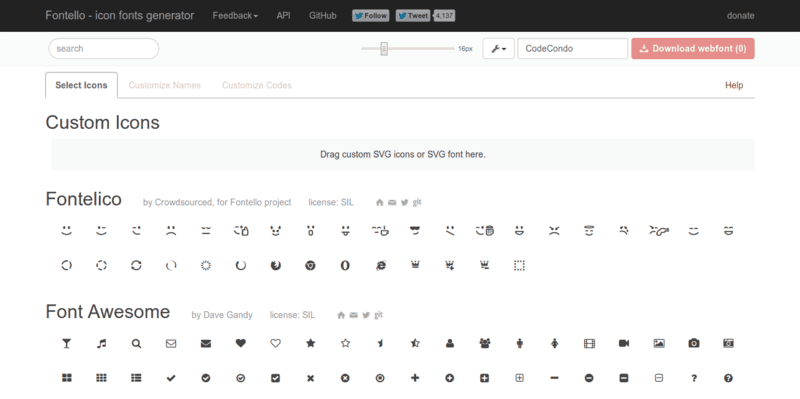
Task: Select the cocktail glass icon in Font Awesome
Action: (66, 343)
